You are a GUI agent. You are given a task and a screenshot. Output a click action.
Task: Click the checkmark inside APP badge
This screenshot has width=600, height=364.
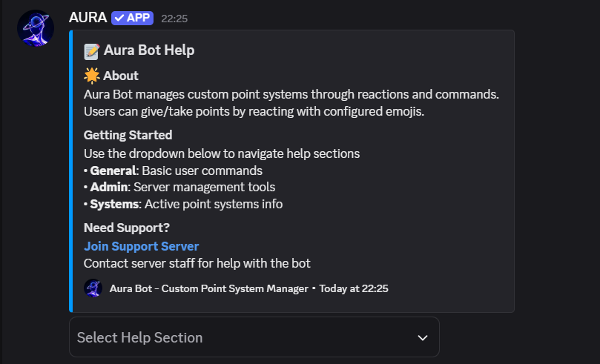119,18
